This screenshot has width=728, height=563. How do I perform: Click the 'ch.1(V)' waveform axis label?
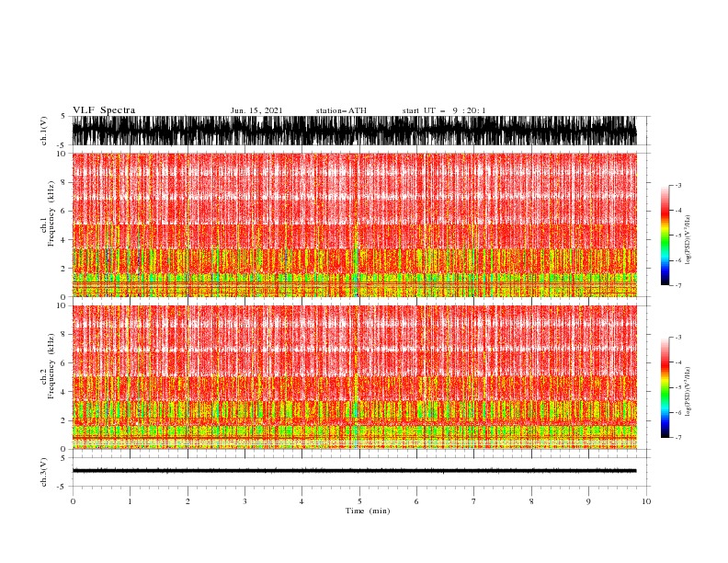coord(44,131)
